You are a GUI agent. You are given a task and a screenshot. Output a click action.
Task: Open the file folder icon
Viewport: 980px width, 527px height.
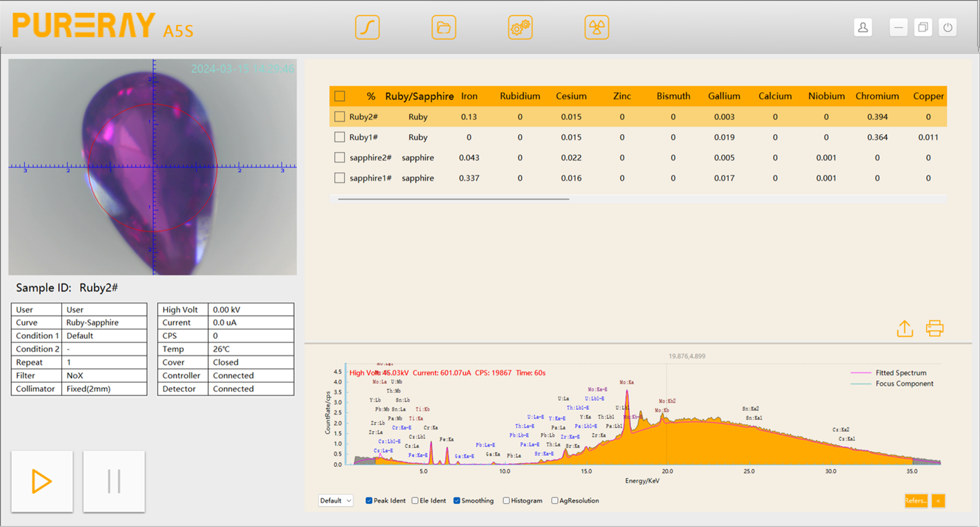coord(443,27)
